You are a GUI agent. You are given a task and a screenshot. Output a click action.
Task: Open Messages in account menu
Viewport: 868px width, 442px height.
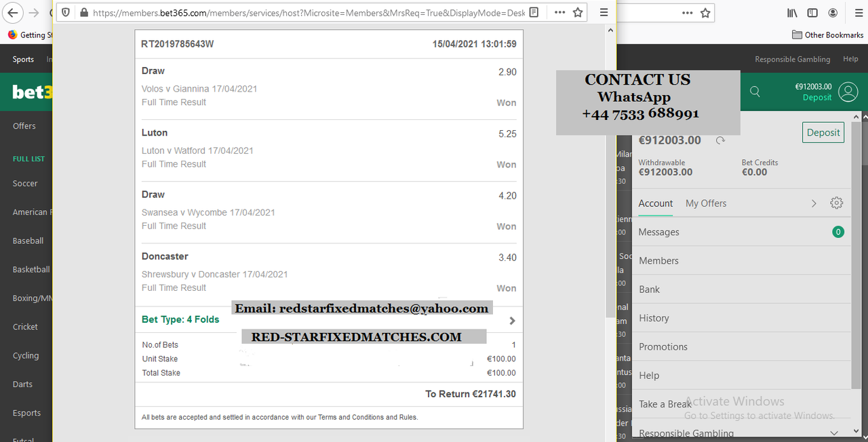(x=741, y=232)
